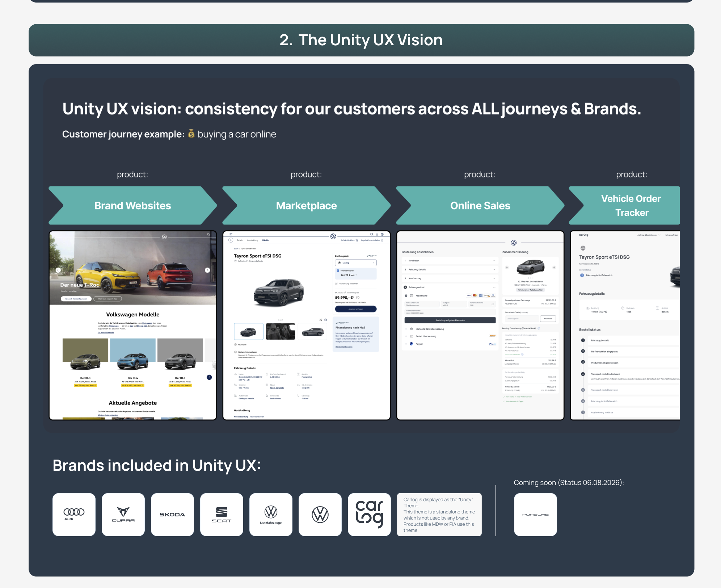Open Ausstattung tab in Marketplace mockup
The image size is (721, 588).
pyautogui.click(x=253, y=240)
